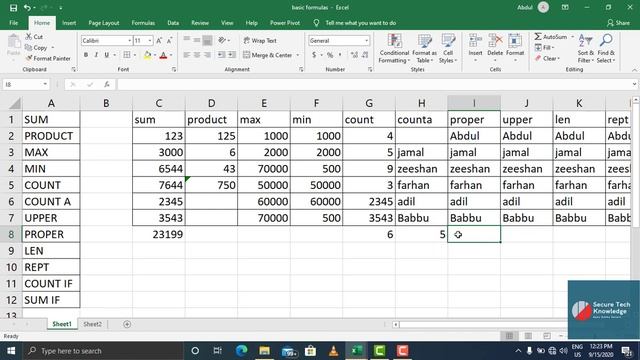
Task: Click the Fill button
Action: (544, 47)
